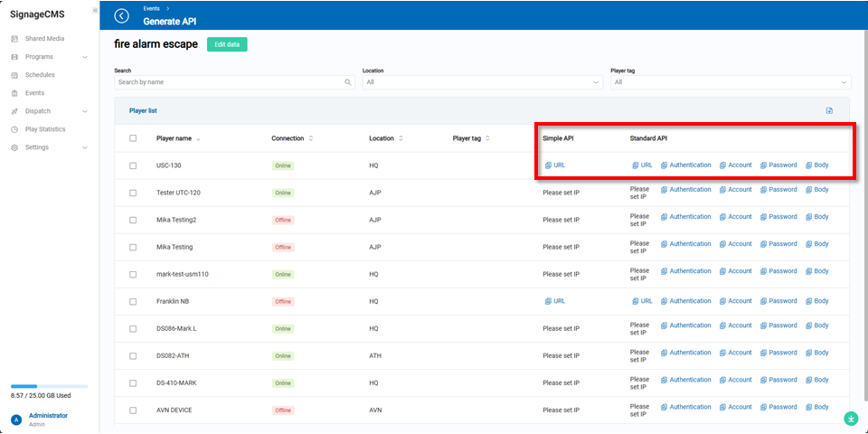
Task: Copy Authentication for the Tester UTC-120 row
Action: [685, 190]
